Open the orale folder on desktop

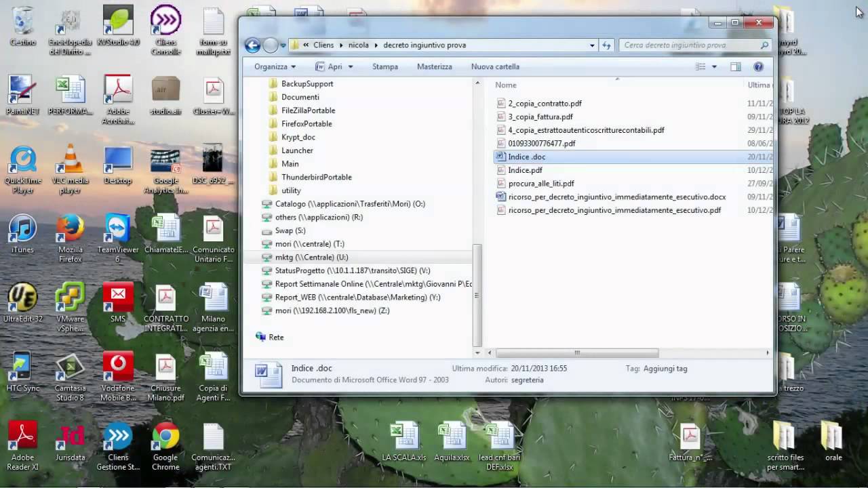point(833,441)
